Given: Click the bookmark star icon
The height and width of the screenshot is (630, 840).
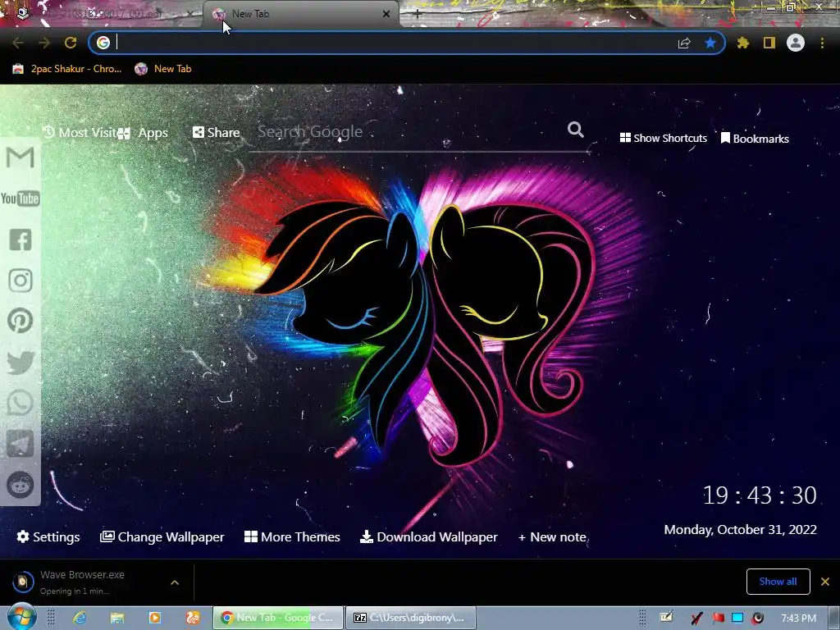Looking at the screenshot, I should (710, 43).
